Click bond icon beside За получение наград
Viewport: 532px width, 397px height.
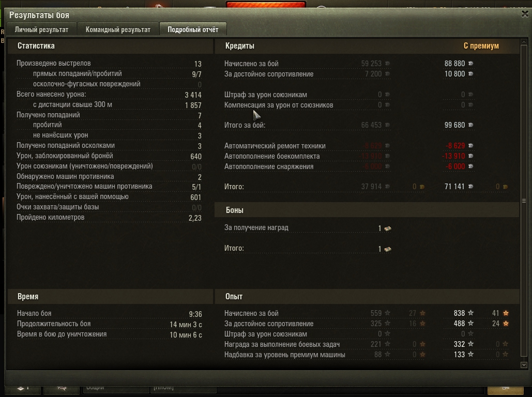pyautogui.click(x=387, y=228)
